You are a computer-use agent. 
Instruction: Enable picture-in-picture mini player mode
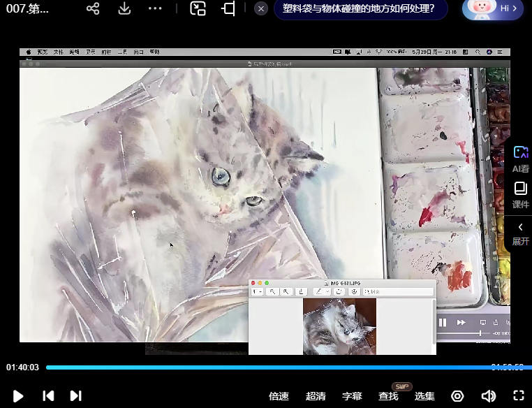198,8
